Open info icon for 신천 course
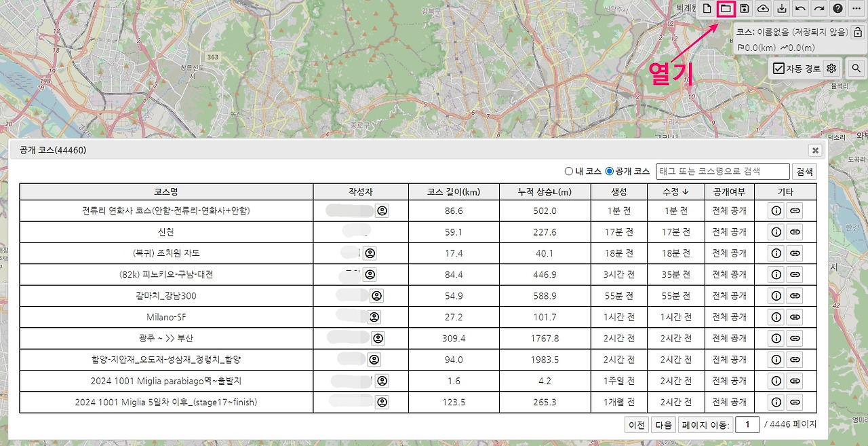The height and width of the screenshot is (446, 868). (x=776, y=232)
